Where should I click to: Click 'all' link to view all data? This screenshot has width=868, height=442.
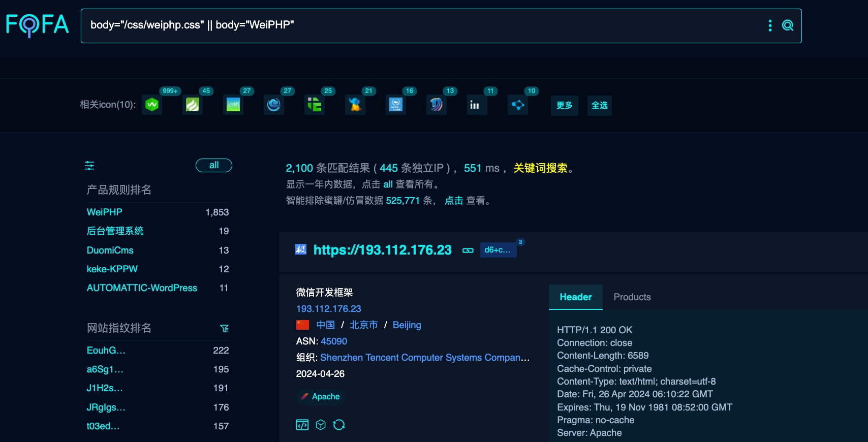coord(388,184)
